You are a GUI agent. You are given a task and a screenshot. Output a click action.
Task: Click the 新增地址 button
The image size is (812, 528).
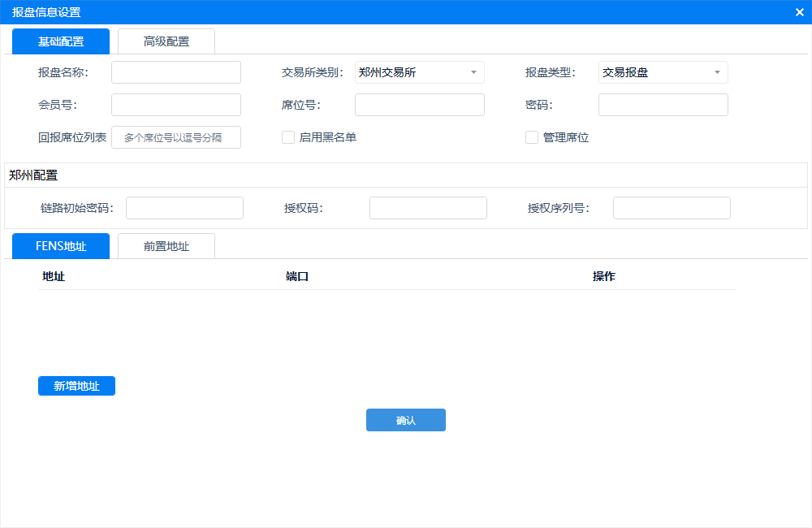pyautogui.click(x=76, y=386)
